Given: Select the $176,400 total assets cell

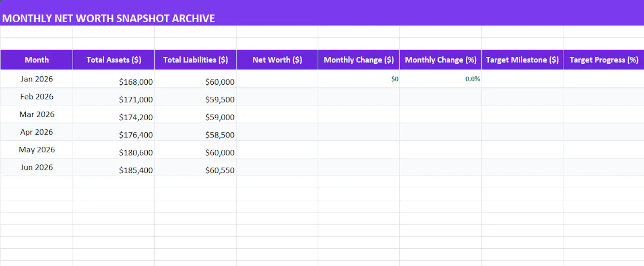Looking at the screenshot, I should (x=114, y=132).
